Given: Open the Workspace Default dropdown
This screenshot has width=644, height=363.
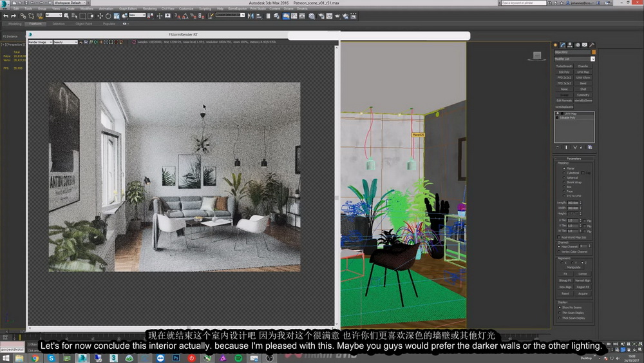Looking at the screenshot, I should pos(70,3).
